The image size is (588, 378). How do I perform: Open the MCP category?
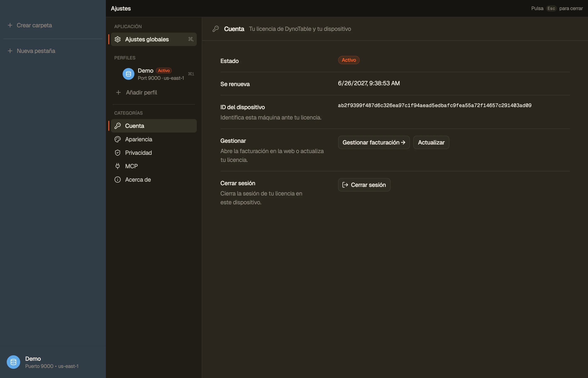point(154,166)
